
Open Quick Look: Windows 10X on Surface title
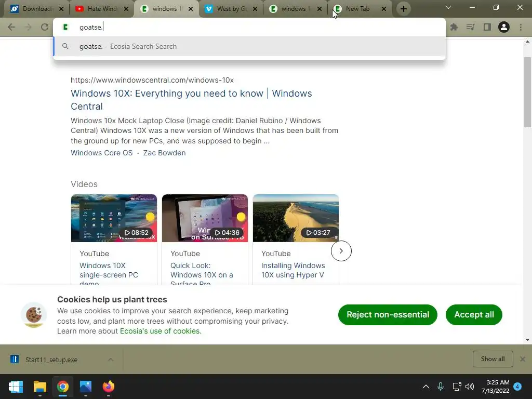point(202,274)
